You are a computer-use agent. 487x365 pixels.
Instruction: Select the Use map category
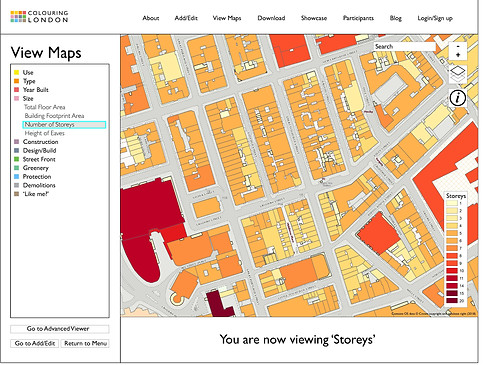[28, 72]
